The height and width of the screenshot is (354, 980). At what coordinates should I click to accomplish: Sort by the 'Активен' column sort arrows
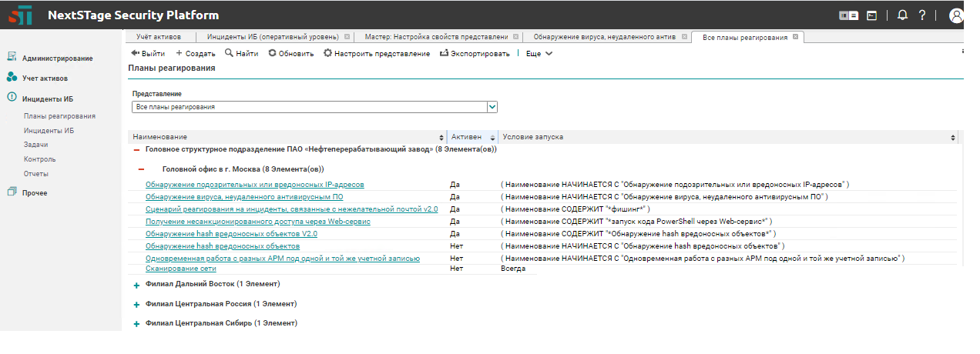tap(492, 137)
